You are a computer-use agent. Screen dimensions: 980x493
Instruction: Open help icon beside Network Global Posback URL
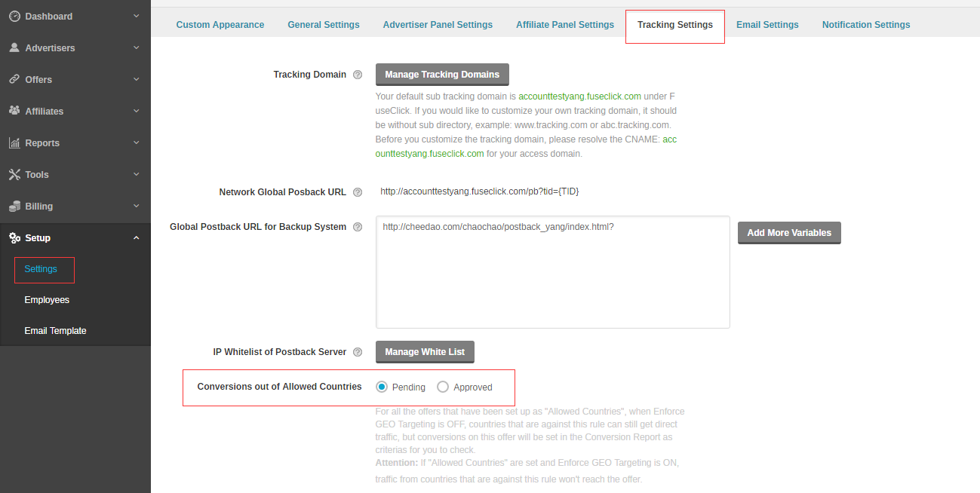(x=358, y=192)
